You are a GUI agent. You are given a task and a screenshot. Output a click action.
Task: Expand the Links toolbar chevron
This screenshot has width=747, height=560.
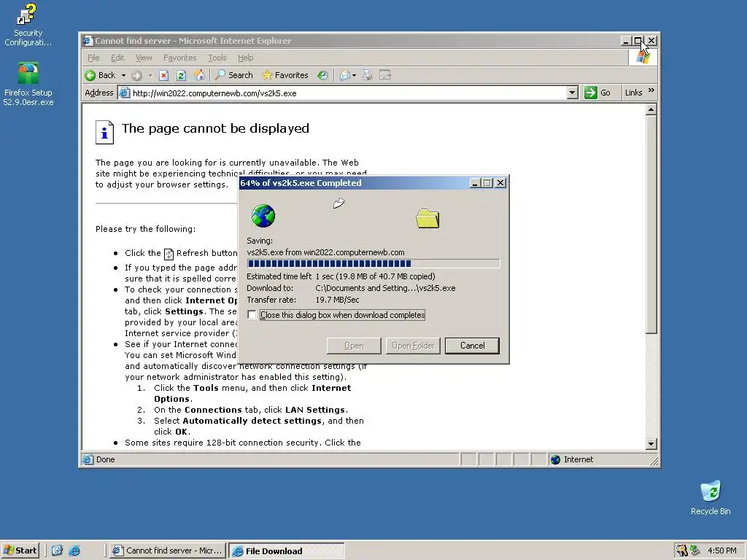pyautogui.click(x=651, y=90)
